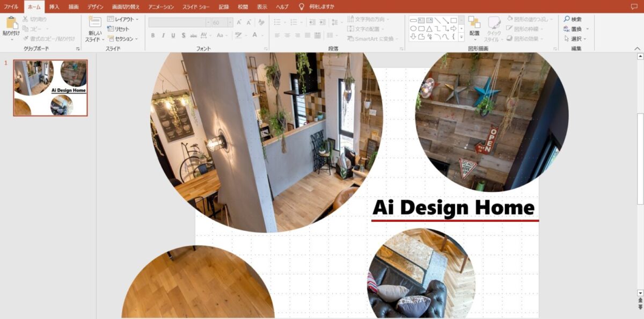Switch to the Transitions (画面切り替え) tab

click(126, 7)
